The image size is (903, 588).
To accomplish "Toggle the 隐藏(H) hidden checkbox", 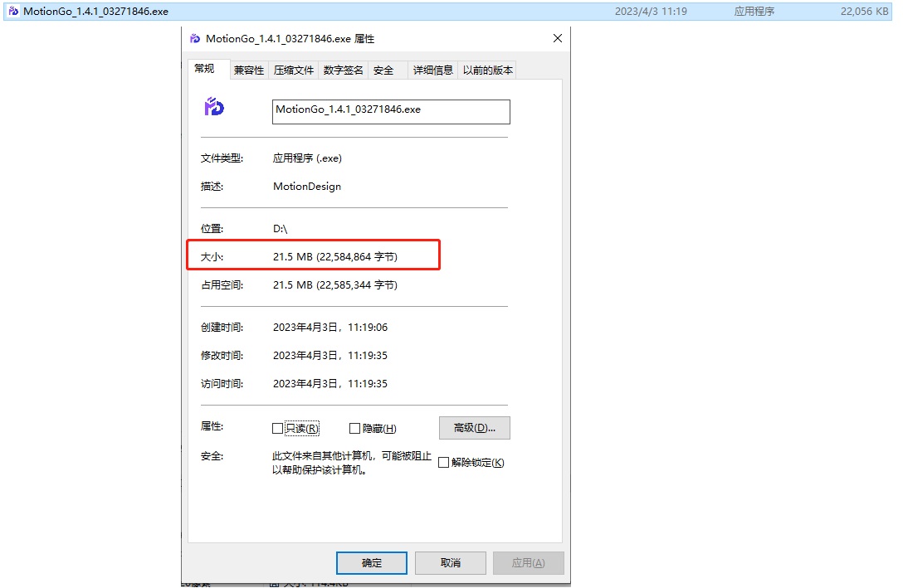I will tap(354, 429).
